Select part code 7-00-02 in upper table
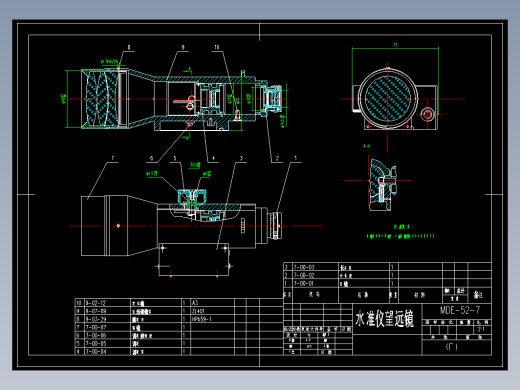Screen dimensions: 520x390 [304, 275]
